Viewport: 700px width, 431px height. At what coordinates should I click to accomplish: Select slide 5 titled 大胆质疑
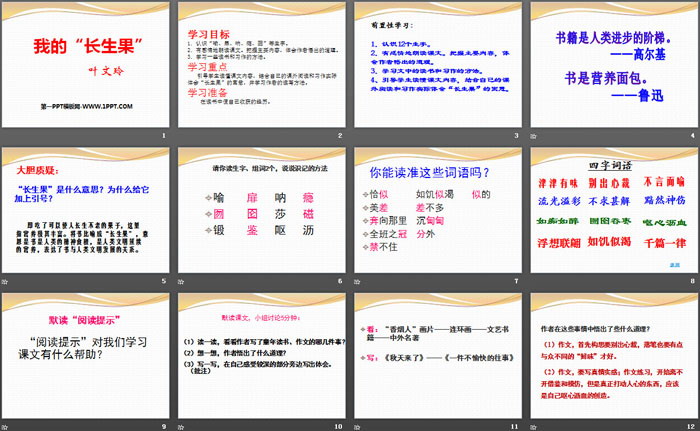pos(85,210)
